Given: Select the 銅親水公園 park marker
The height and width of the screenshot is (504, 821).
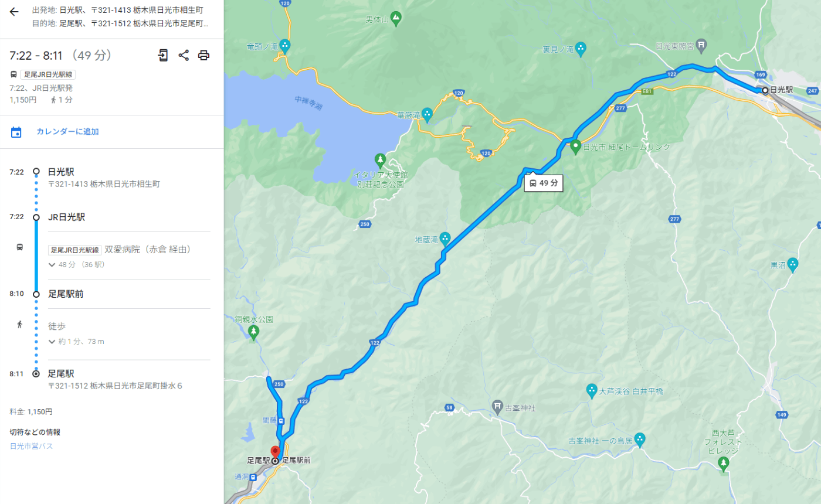Looking at the screenshot, I should [x=253, y=332].
